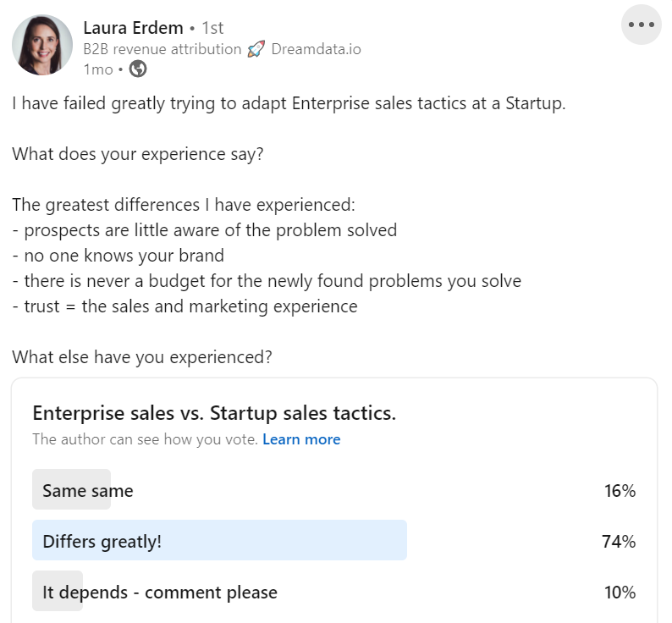Open the three-dots post options menu
672x623 pixels.
coord(641,25)
